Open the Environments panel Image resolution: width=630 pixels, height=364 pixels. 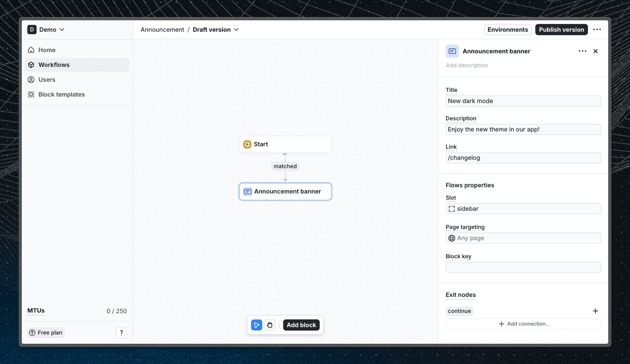(x=507, y=29)
